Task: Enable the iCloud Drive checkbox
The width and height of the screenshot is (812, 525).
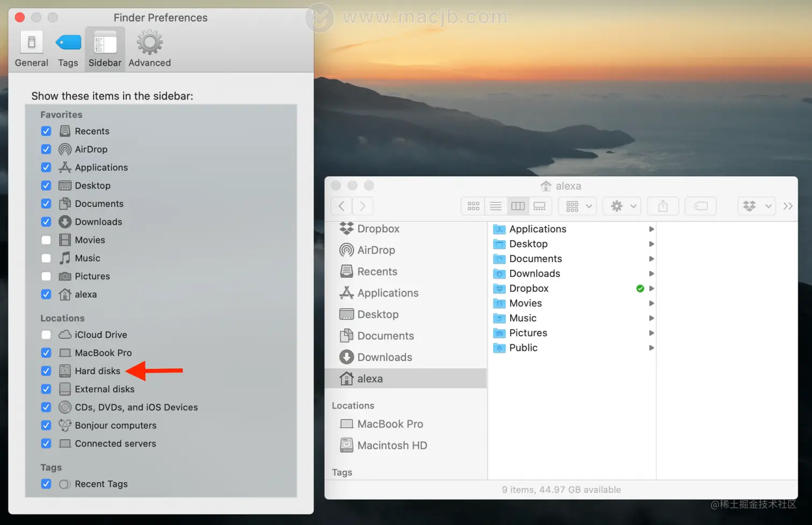Action: 46,335
